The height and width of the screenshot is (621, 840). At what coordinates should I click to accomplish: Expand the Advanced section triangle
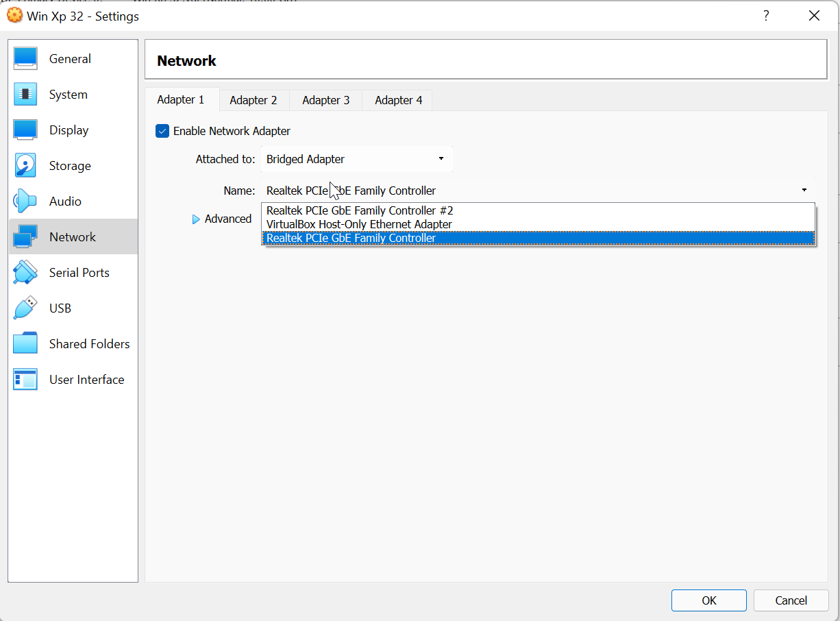tap(196, 219)
